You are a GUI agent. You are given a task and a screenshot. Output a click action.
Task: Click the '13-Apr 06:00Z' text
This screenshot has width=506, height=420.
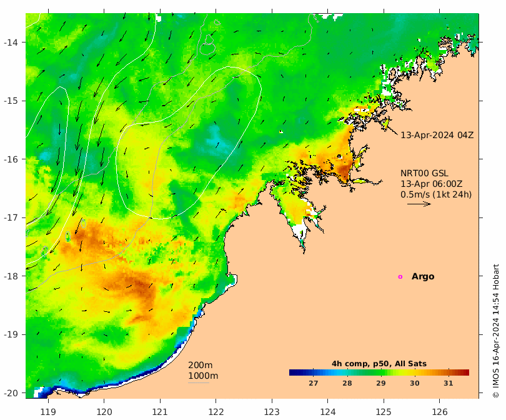432,184
